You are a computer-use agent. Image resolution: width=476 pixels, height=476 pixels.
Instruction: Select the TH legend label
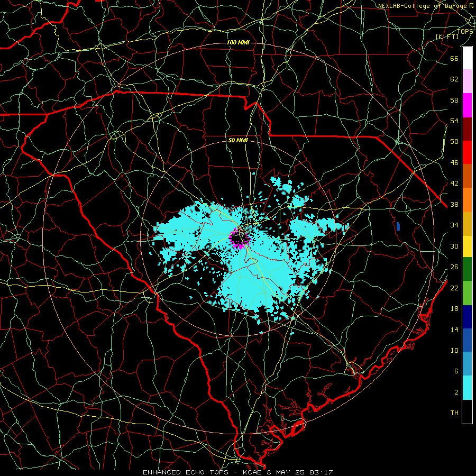coord(454,413)
